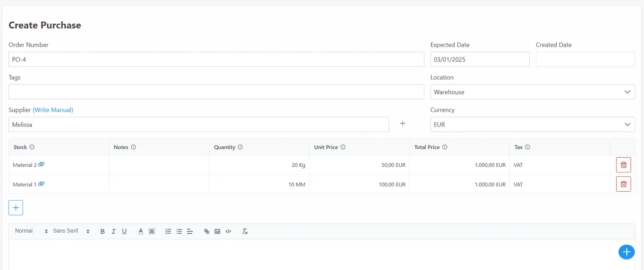Add a new supplier with plus icon

[x=402, y=123]
